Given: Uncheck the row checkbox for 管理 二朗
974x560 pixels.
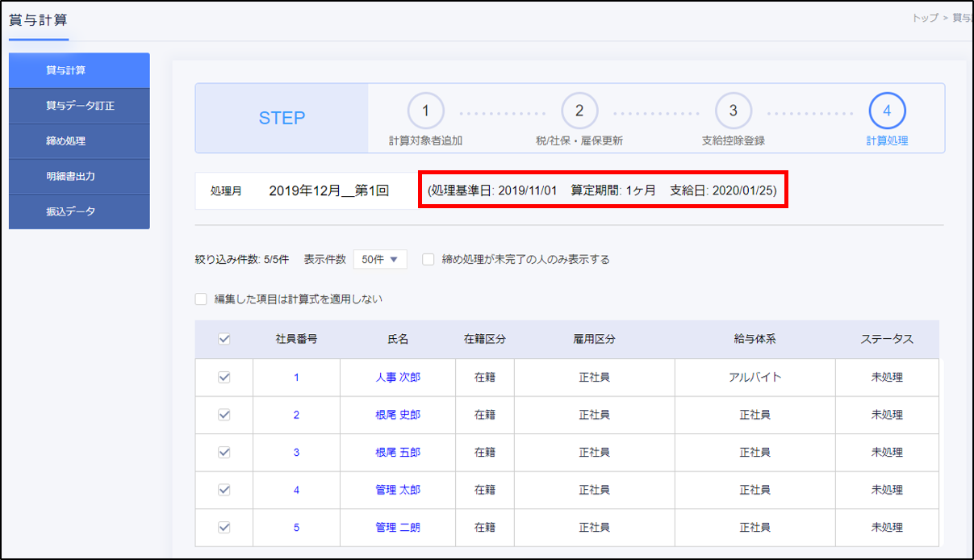Looking at the screenshot, I should pyautogui.click(x=224, y=528).
